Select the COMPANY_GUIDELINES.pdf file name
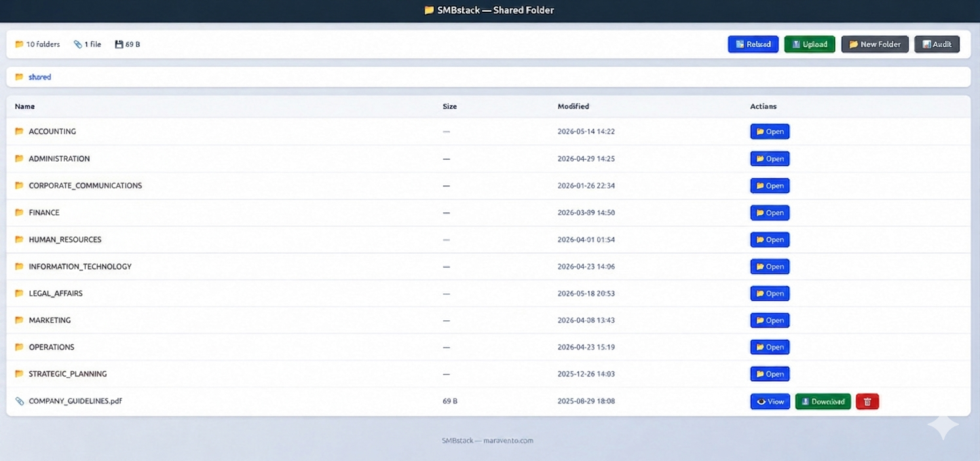This screenshot has height=461, width=980. pyautogui.click(x=75, y=401)
